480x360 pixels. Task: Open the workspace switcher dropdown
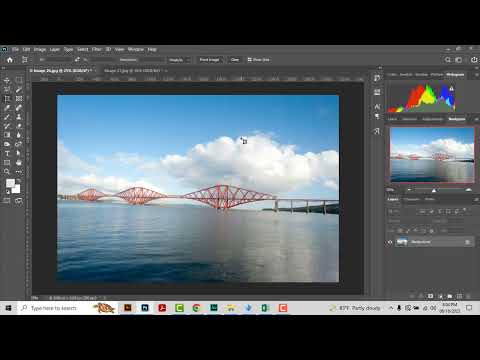coord(459,60)
